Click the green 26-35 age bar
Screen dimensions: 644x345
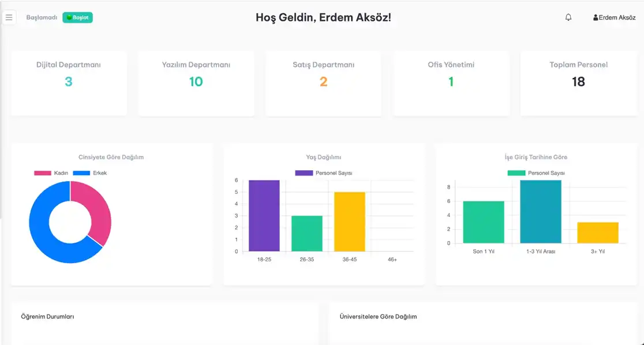point(307,234)
